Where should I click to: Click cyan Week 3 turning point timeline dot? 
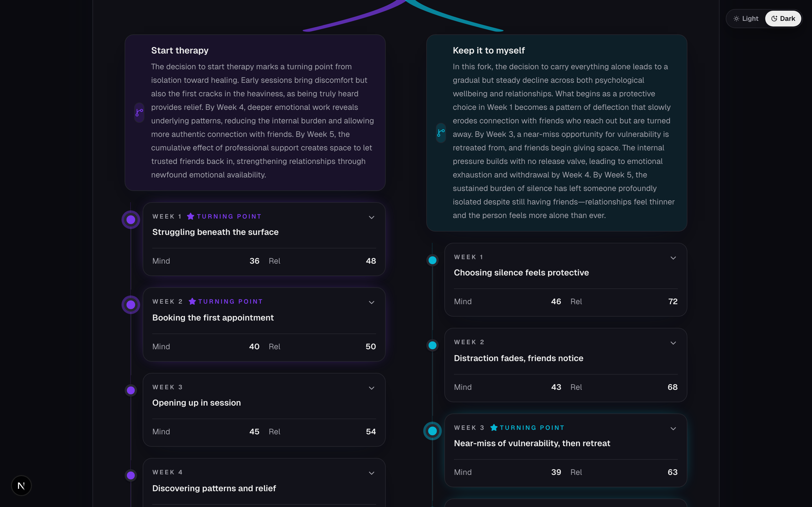(x=433, y=431)
